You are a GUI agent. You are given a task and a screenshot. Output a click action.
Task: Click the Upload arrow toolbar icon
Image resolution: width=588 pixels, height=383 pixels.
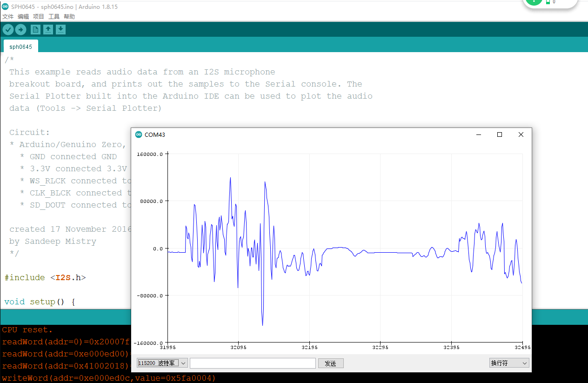[x=20, y=30]
